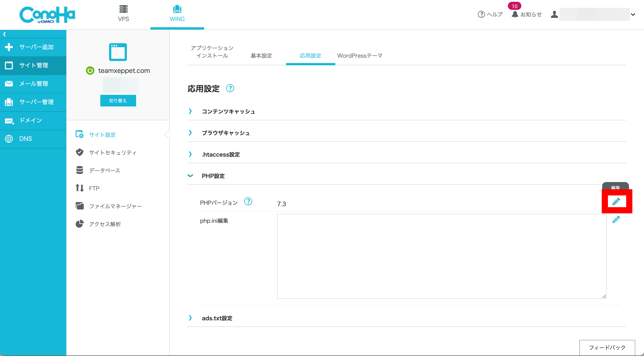644x356 pixels.
Task: Click the 切り替え button
Action: coord(118,101)
